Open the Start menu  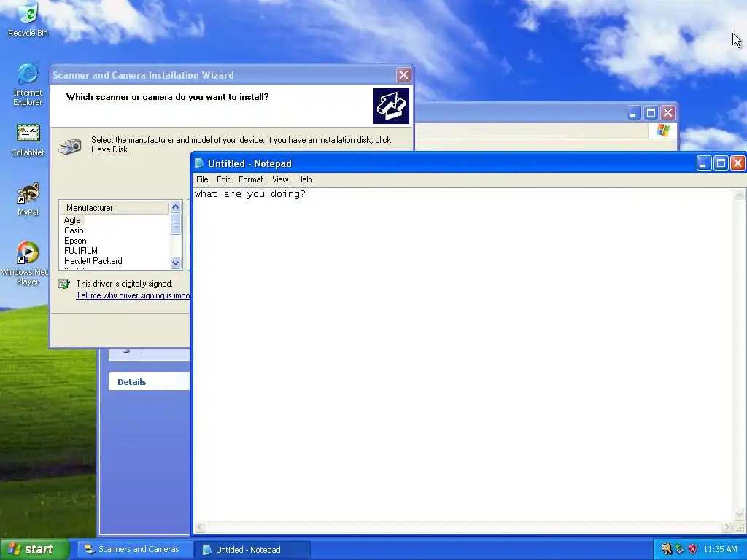(x=35, y=549)
